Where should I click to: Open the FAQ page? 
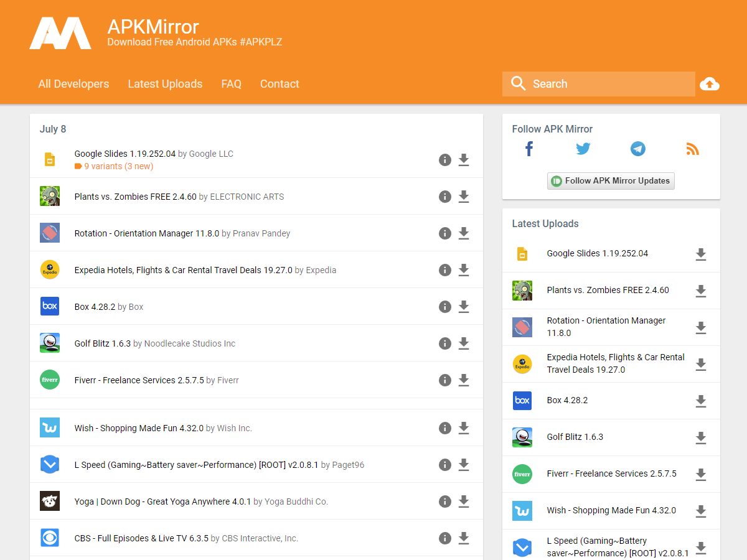[231, 84]
